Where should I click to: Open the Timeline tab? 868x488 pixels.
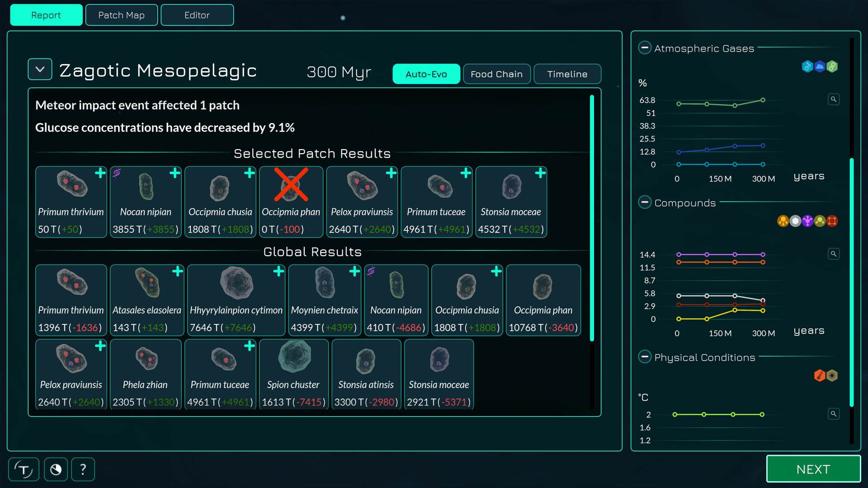[x=567, y=74]
